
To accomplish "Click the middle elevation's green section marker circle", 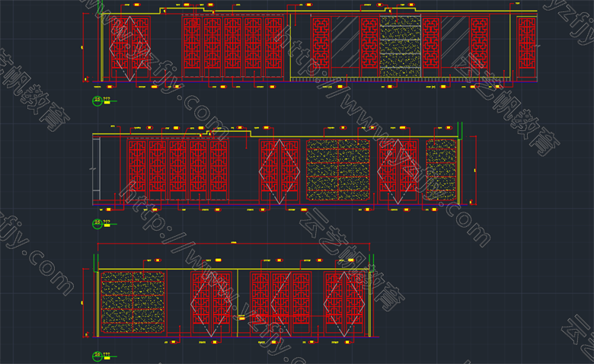I will pos(97,223).
